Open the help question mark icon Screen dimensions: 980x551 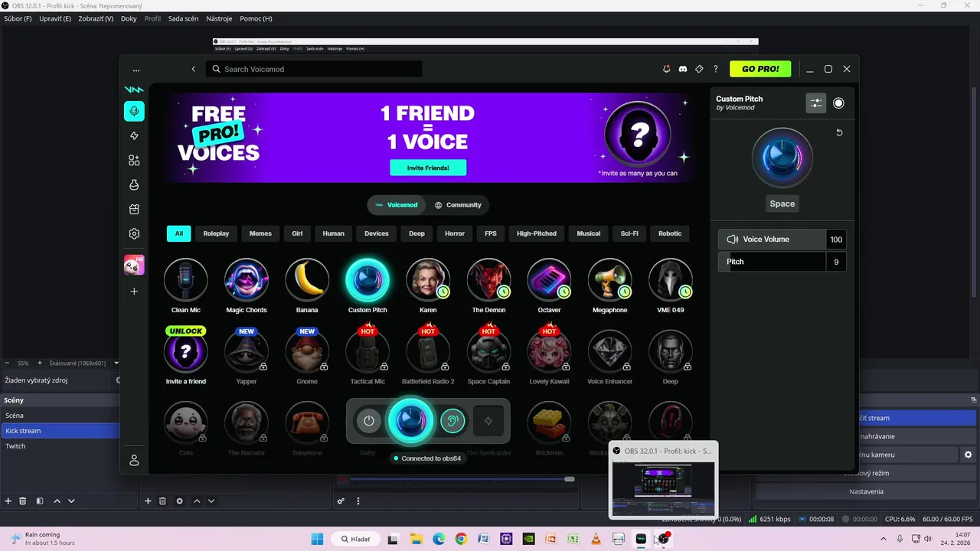coord(716,69)
